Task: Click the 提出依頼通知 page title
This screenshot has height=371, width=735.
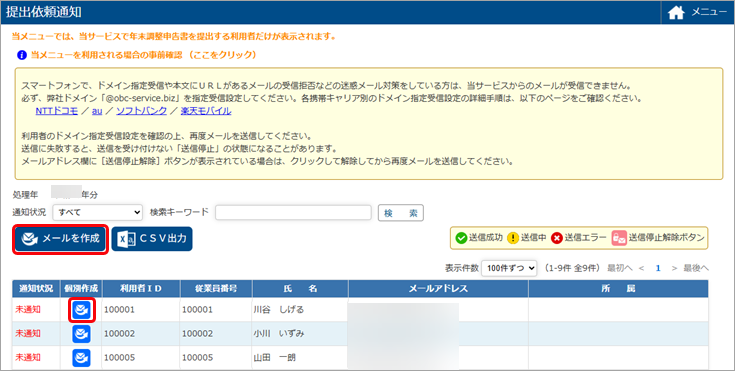Action: click(44, 12)
